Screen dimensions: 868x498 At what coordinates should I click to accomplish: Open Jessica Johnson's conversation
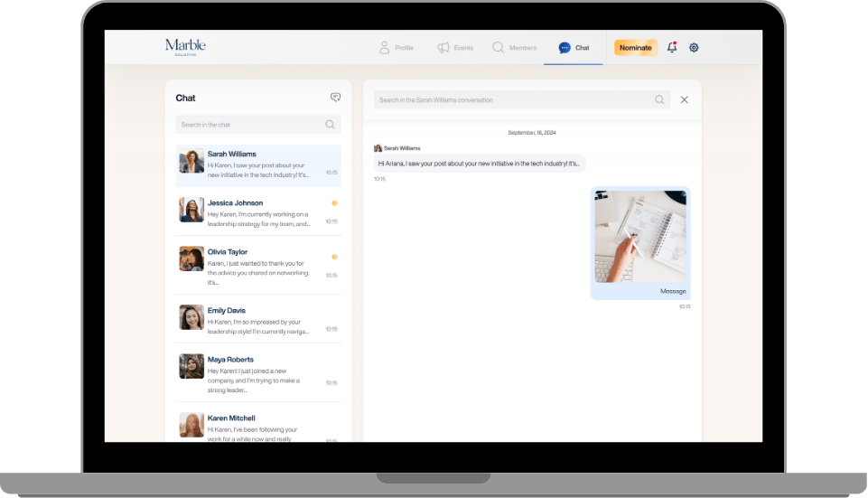tap(257, 211)
